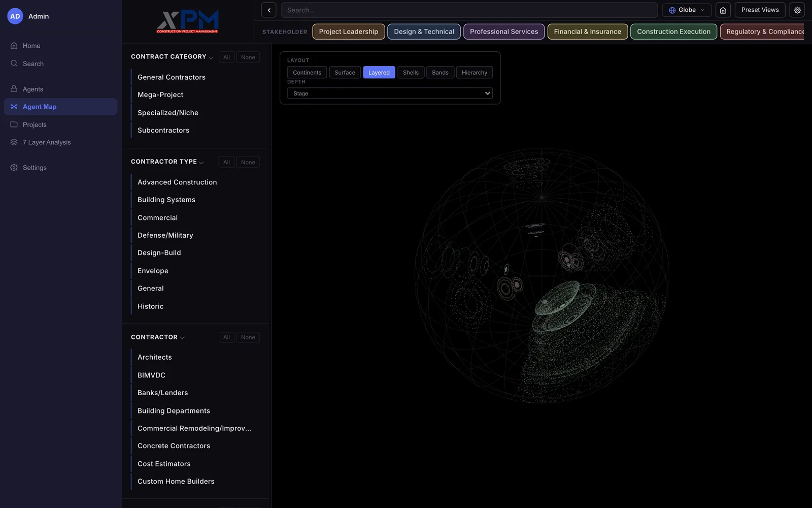Click the top search input field
Image resolution: width=812 pixels, height=508 pixels.
(x=469, y=10)
